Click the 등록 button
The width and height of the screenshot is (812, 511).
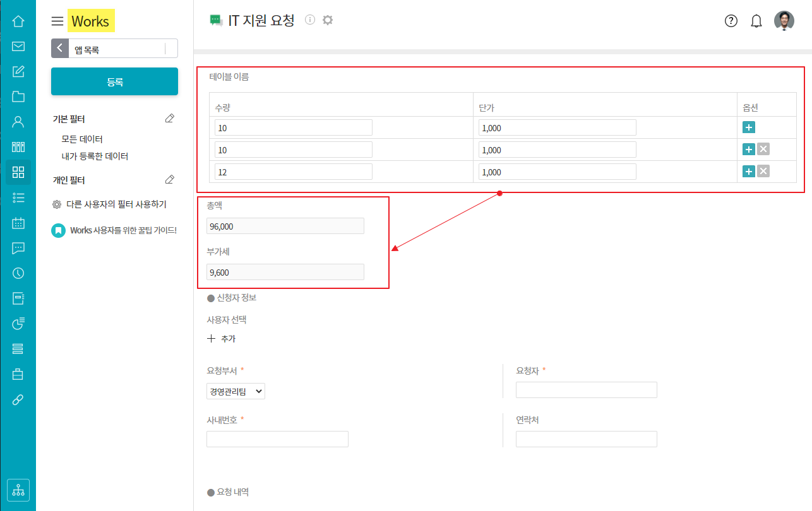point(114,81)
